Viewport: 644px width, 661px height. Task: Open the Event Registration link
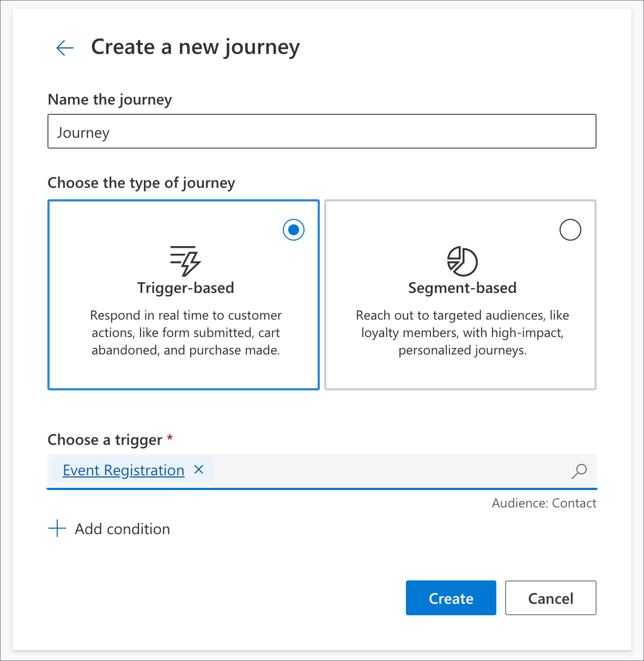tap(124, 470)
